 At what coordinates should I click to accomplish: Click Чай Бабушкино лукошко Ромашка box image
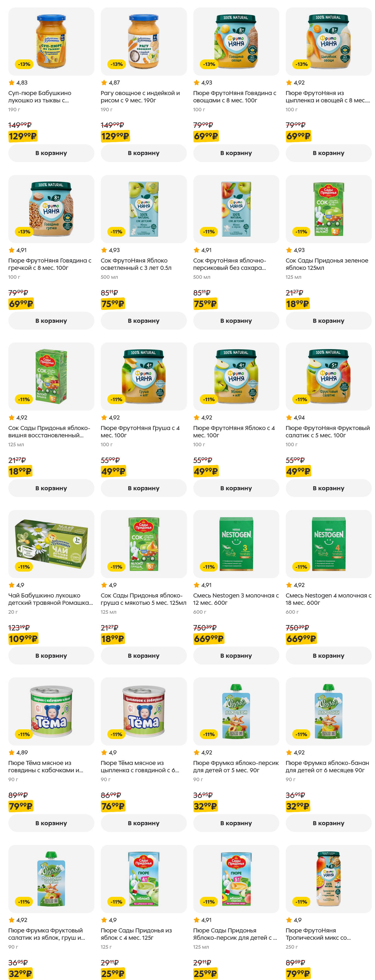click(51, 544)
